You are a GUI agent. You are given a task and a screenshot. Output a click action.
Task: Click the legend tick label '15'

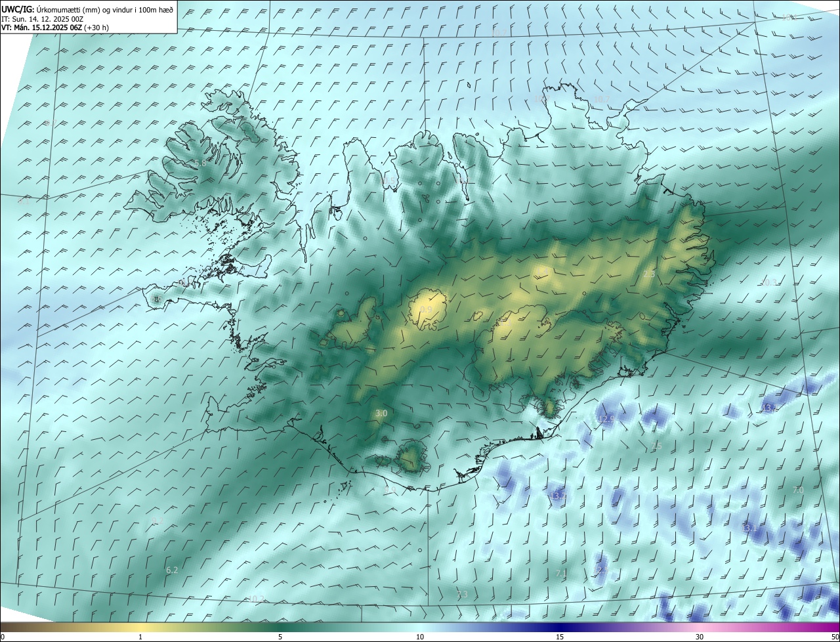[560, 637]
